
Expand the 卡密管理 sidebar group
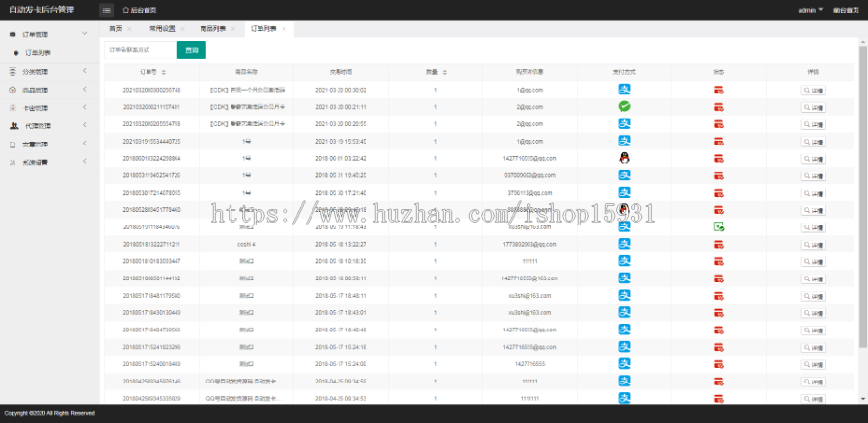click(85, 107)
